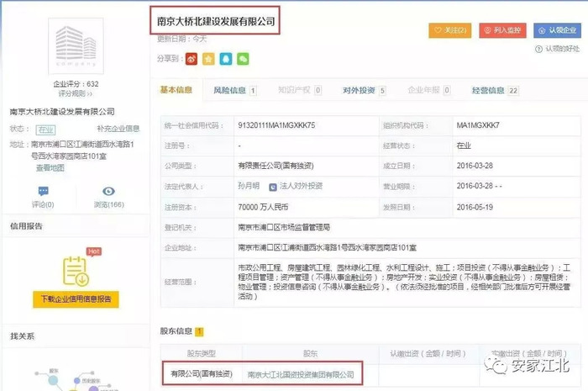Click 法人对外投资 link

coord(301,186)
